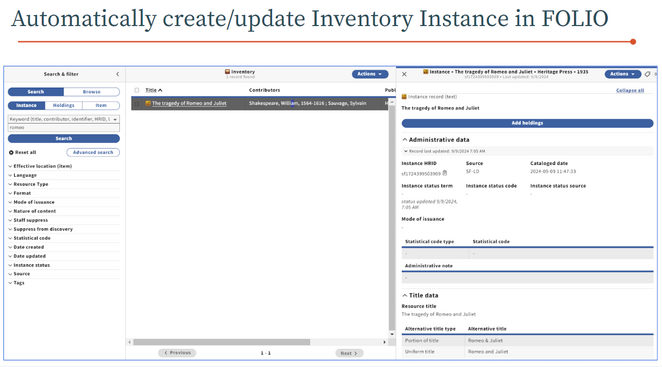This screenshot has height=367, width=662.
Task: Collapse the Title data accordion
Action: pos(421,295)
